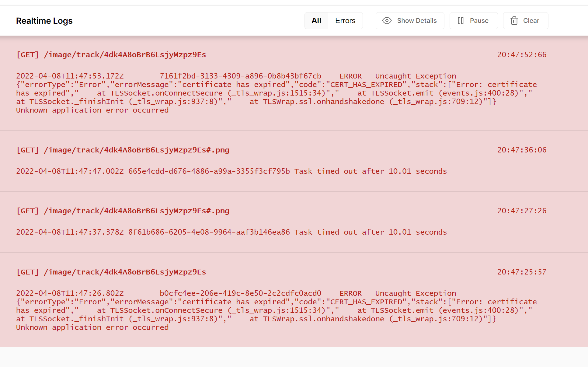Screen dimensions: 588x367
Task: Click the Show Details button
Action: point(410,20)
